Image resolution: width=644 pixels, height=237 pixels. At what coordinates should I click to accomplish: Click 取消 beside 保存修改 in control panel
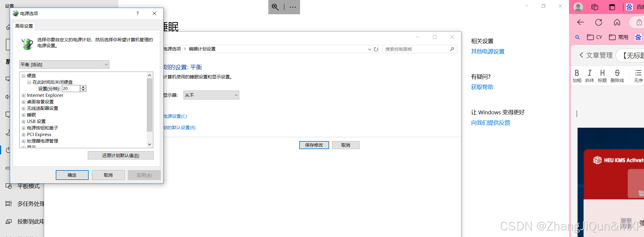[346, 145]
